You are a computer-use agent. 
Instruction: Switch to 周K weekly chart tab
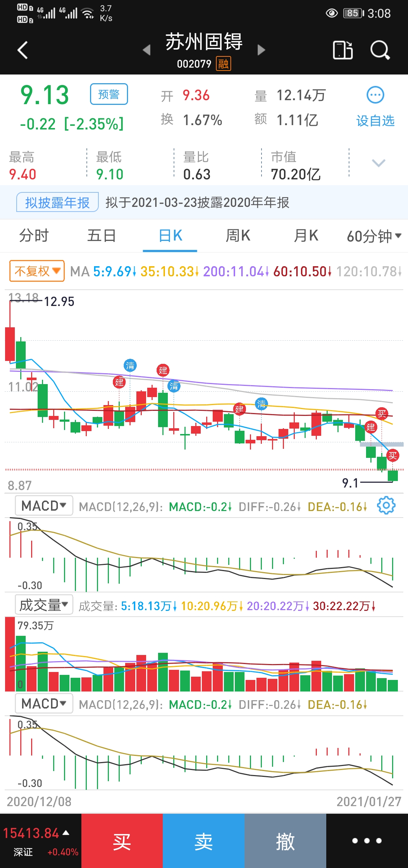[x=238, y=236]
